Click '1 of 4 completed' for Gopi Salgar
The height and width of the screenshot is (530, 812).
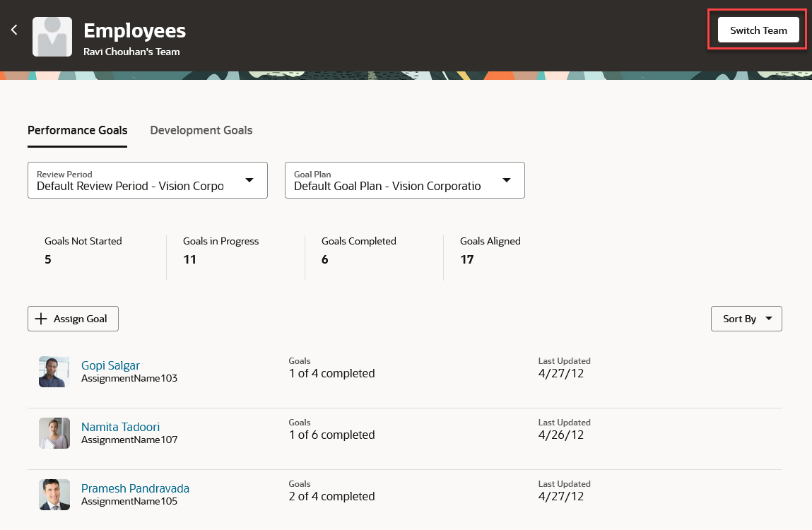tap(332, 374)
